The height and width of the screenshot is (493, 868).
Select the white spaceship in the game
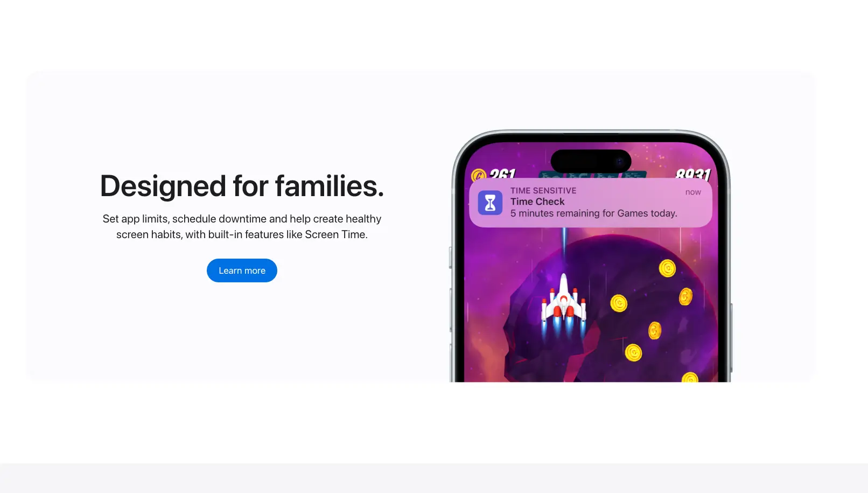(564, 301)
